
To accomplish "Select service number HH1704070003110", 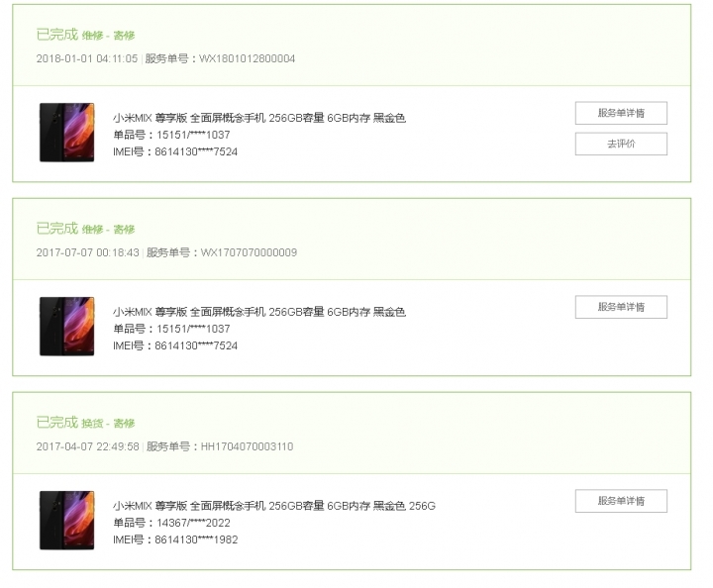I will coord(247,446).
